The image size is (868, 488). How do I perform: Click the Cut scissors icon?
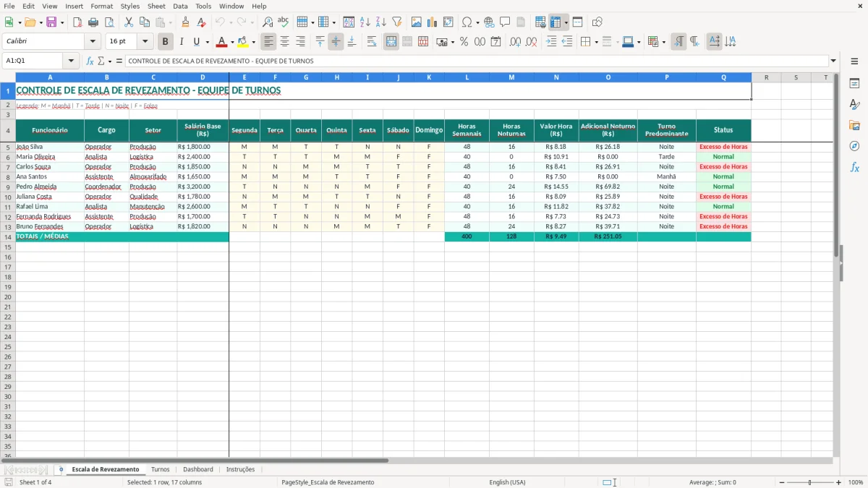click(128, 22)
